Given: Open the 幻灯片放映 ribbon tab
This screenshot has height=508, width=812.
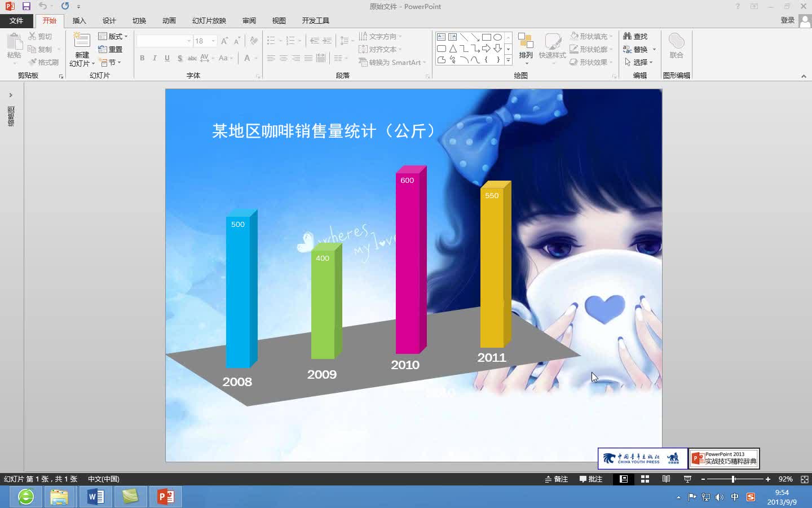Looking at the screenshot, I should pos(208,20).
